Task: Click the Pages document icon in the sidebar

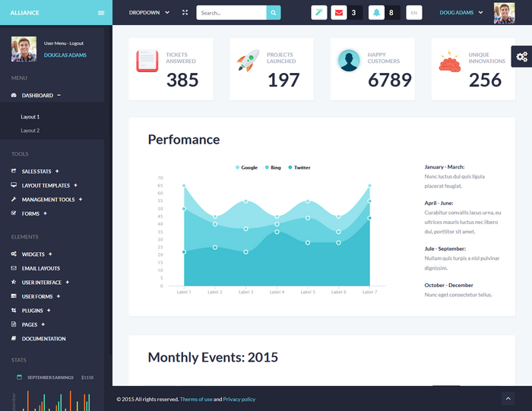Action: (14, 324)
